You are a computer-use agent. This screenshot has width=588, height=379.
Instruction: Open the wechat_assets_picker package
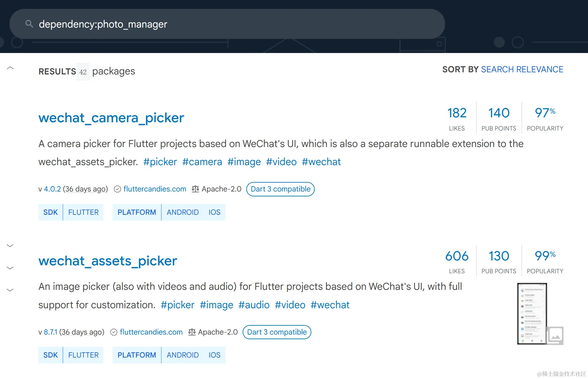(108, 261)
